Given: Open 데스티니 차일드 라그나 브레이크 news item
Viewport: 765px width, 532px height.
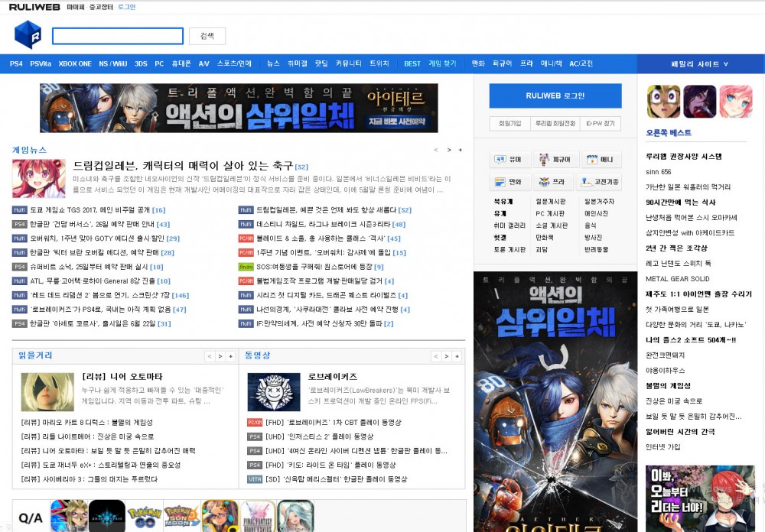Looking at the screenshot, I should 324,224.
